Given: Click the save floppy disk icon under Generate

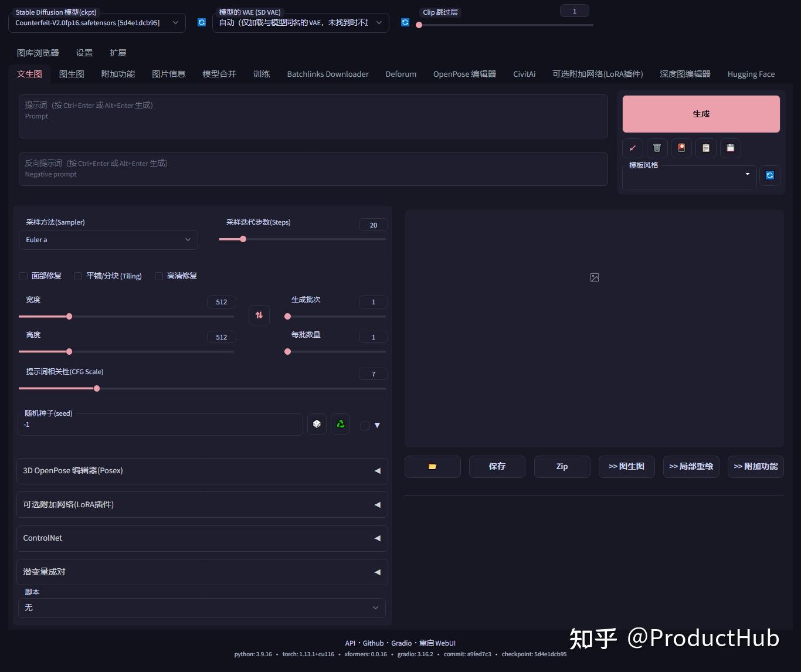Looking at the screenshot, I should (730, 148).
